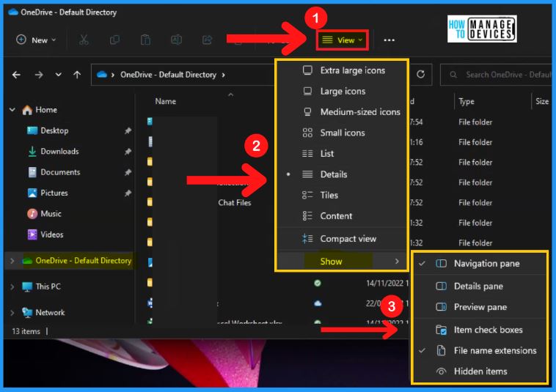The width and height of the screenshot is (556, 392).
Task: Click the Paste clipboard icon in toolbar
Action: pyautogui.click(x=145, y=40)
